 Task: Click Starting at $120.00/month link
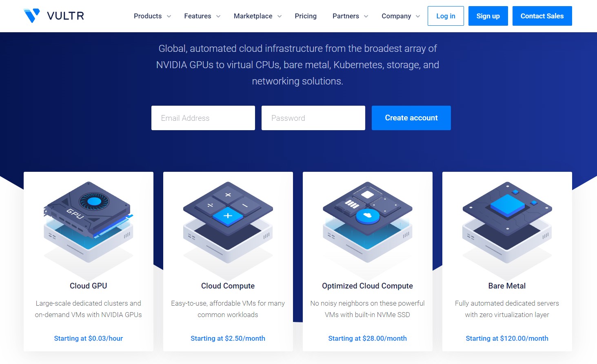507,338
